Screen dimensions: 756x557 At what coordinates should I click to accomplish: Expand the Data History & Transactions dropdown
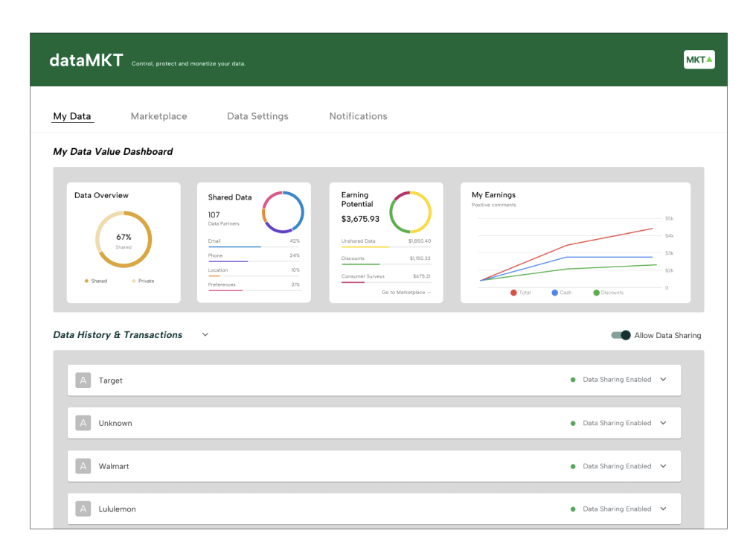pyautogui.click(x=205, y=335)
